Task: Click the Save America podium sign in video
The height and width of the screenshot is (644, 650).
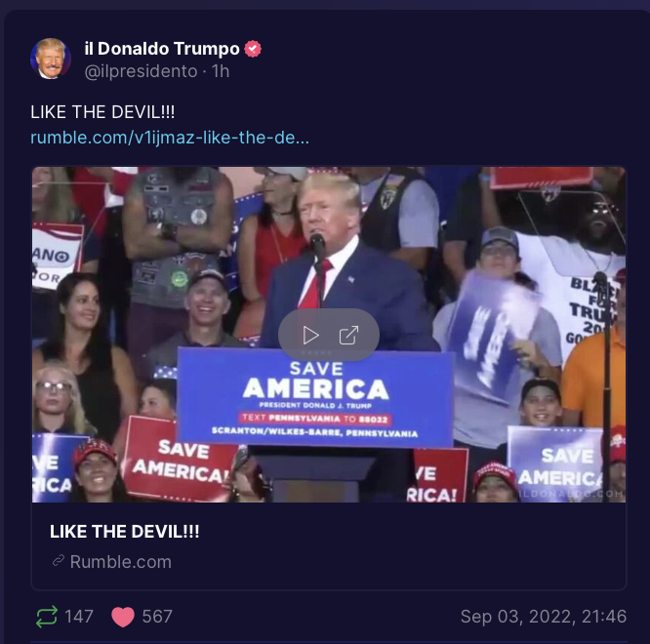Action: 315,398
